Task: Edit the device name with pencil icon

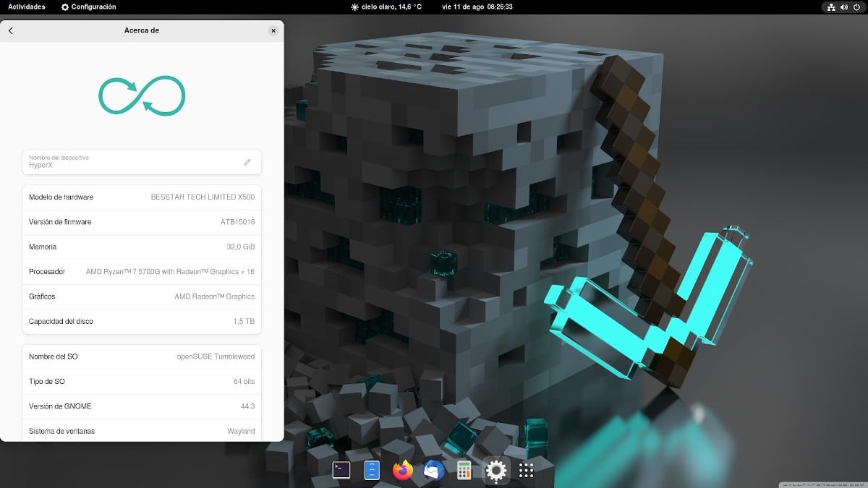Action: point(247,162)
